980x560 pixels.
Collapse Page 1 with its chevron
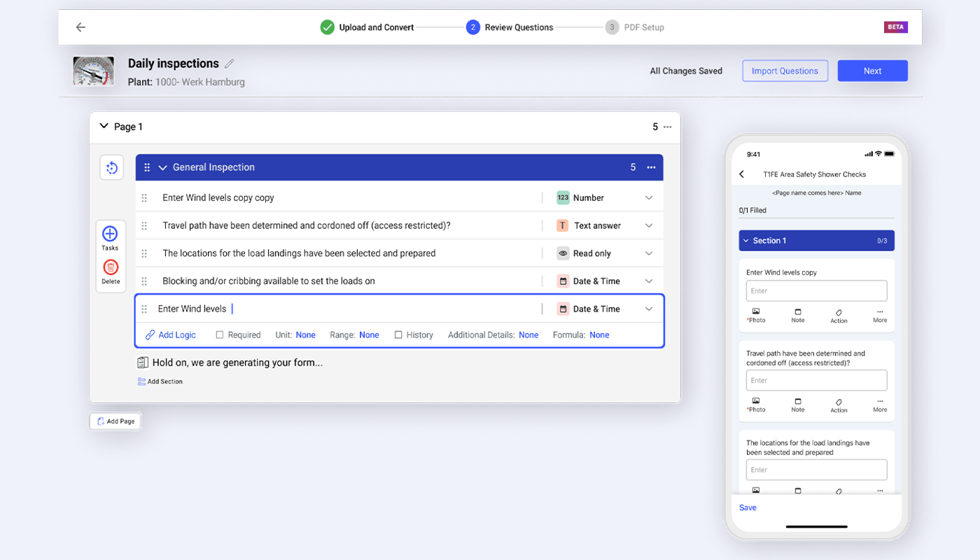click(104, 127)
